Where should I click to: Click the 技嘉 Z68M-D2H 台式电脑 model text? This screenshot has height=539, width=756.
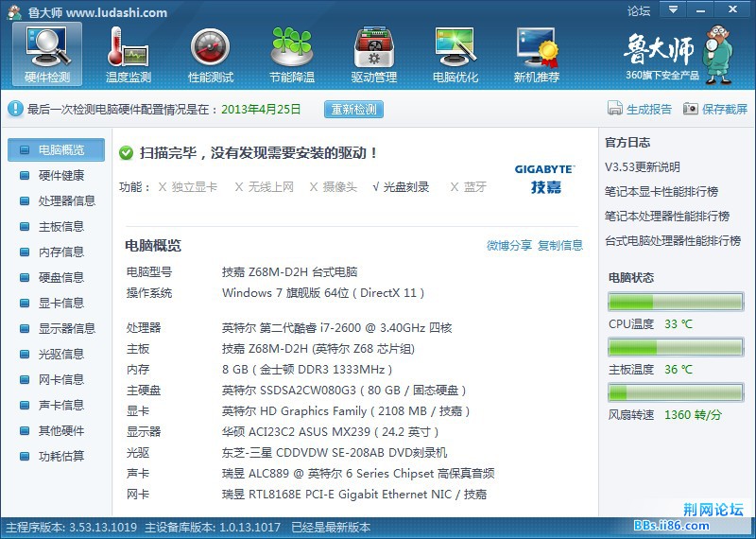click(x=289, y=271)
